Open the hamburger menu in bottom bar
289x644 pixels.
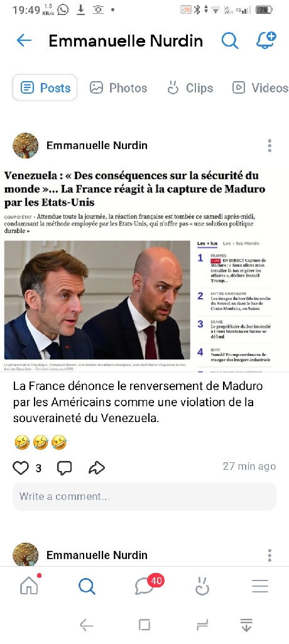point(260,586)
